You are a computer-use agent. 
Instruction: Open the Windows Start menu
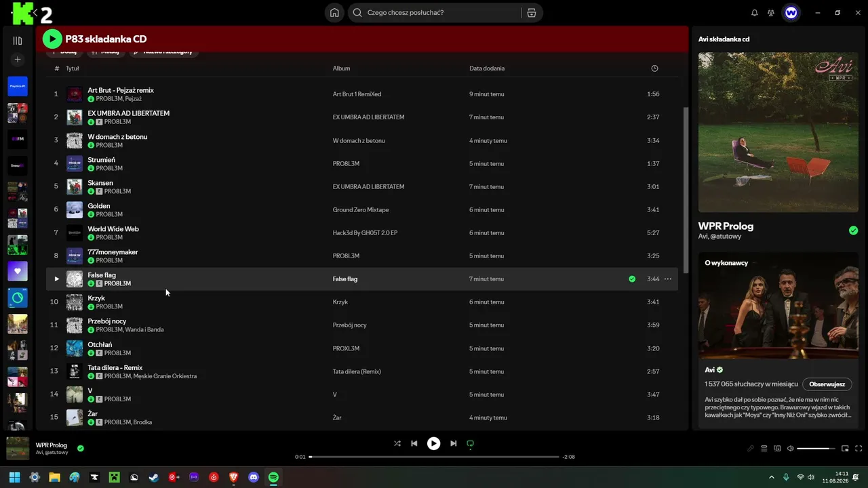pyautogui.click(x=15, y=477)
